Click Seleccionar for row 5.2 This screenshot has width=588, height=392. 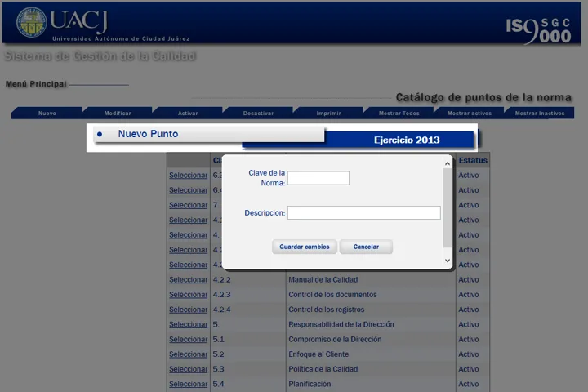point(189,354)
